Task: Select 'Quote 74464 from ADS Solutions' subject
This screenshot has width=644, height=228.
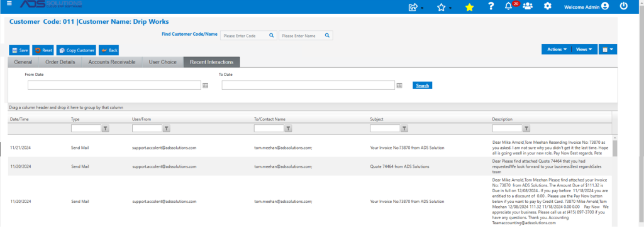Action: point(399,167)
